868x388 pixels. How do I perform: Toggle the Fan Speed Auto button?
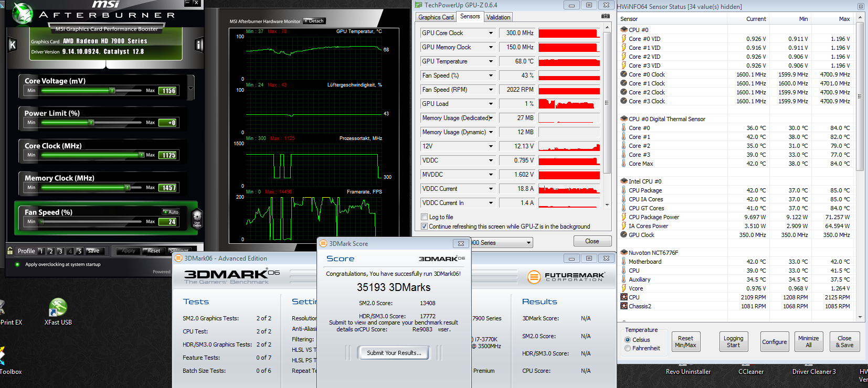(x=171, y=212)
